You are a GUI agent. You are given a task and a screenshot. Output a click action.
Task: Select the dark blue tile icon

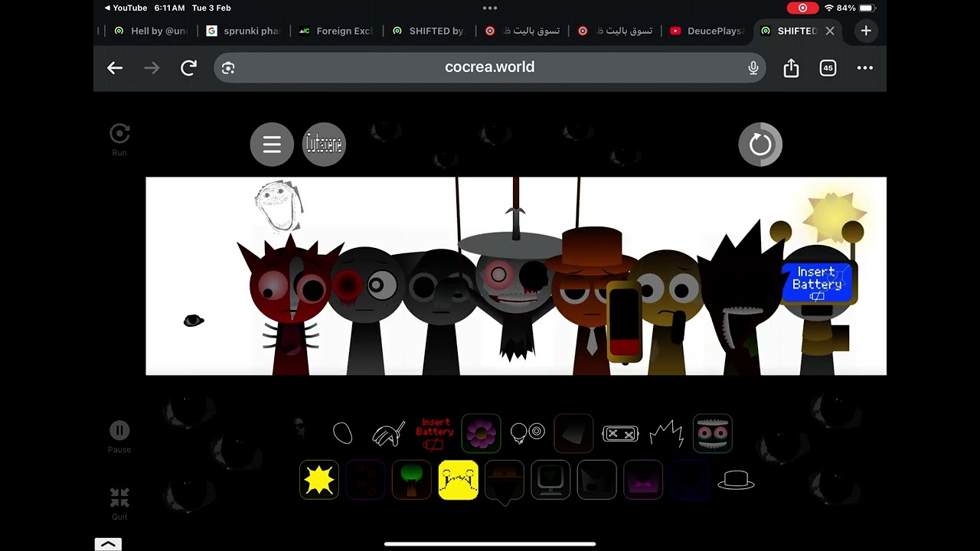689,480
